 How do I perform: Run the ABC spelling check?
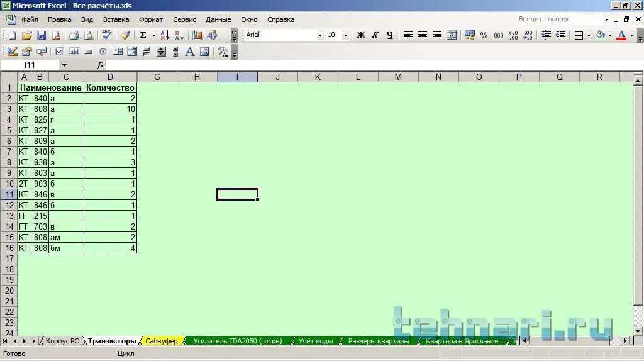pyautogui.click(x=106, y=35)
